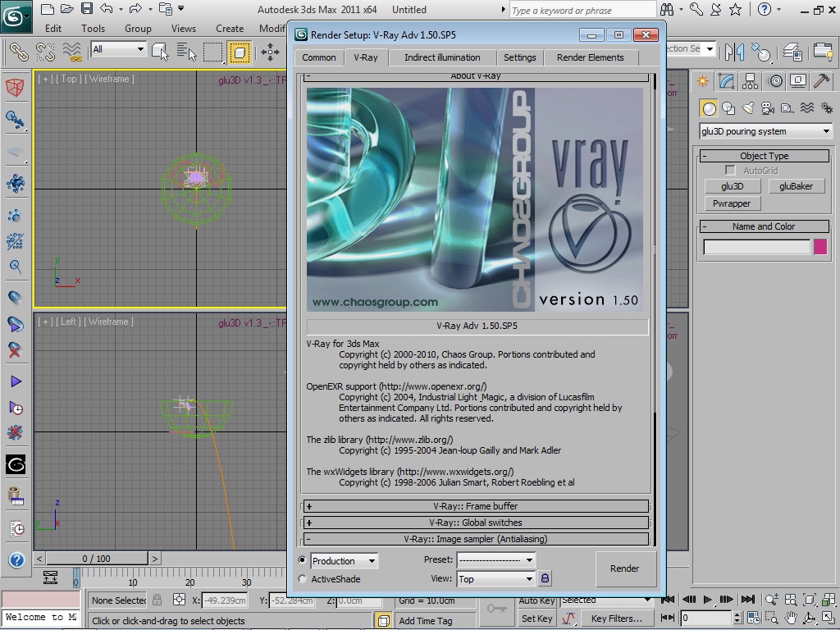Click the Mirror tool in main toolbar

tap(735, 52)
